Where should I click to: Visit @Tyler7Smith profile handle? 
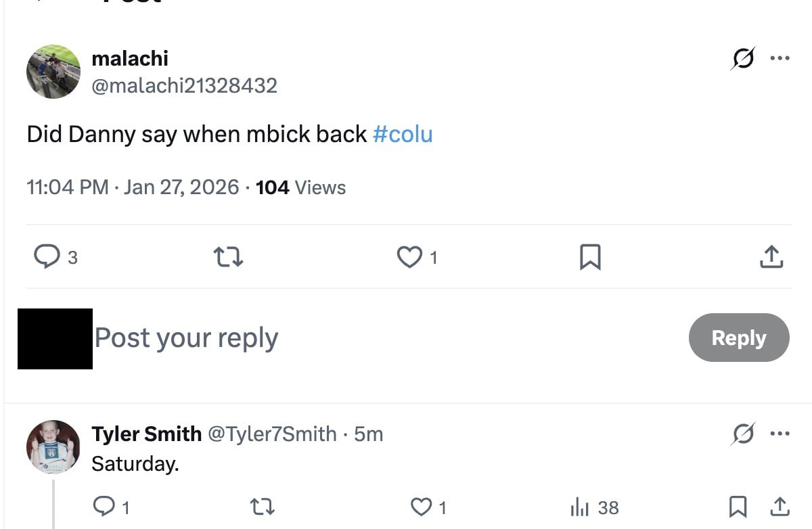[x=271, y=434]
